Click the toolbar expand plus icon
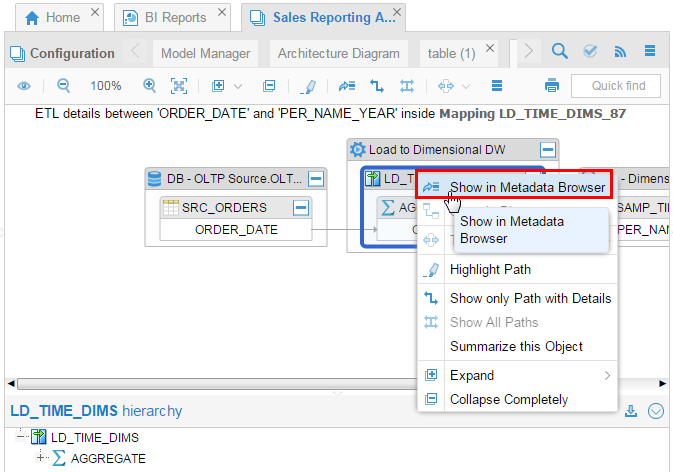 (x=218, y=86)
